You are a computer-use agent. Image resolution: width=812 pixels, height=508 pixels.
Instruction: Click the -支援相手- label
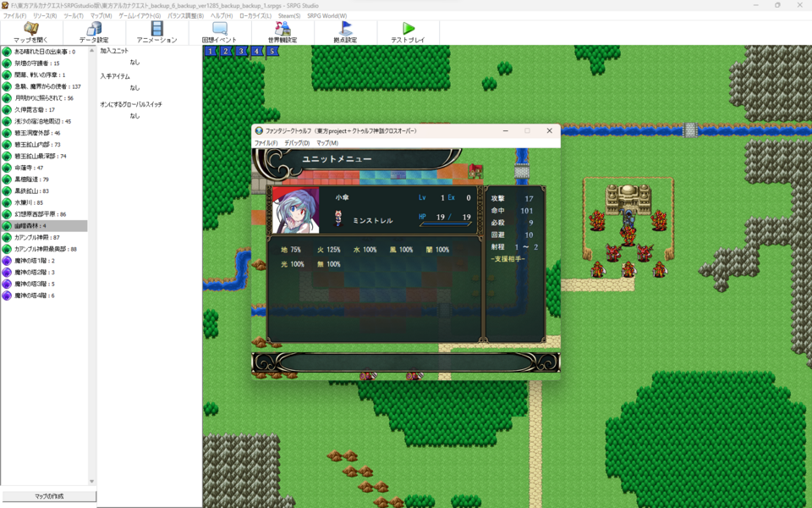click(x=508, y=259)
